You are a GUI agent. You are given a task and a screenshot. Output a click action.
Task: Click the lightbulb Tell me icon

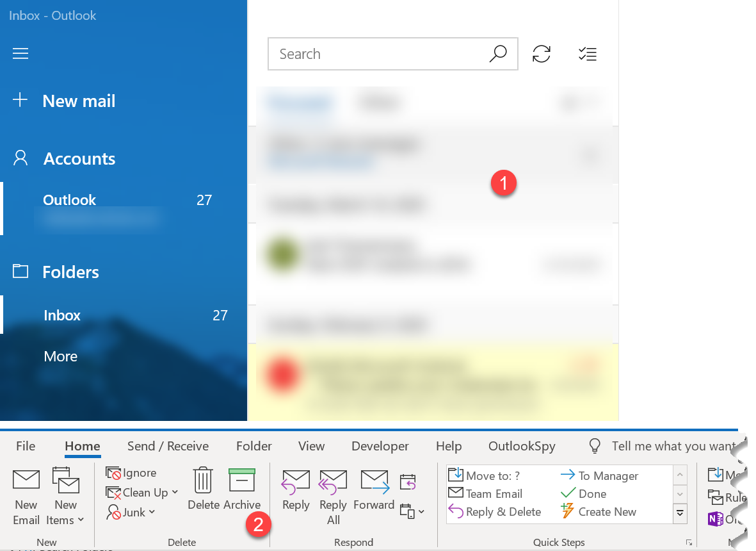(595, 446)
